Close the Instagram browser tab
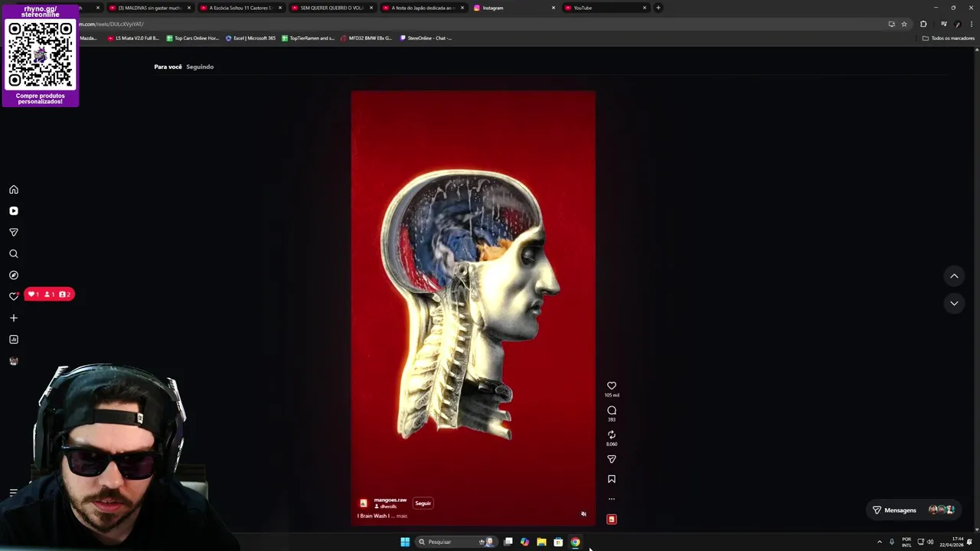Viewport: 980px width, 551px height. point(554,8)
